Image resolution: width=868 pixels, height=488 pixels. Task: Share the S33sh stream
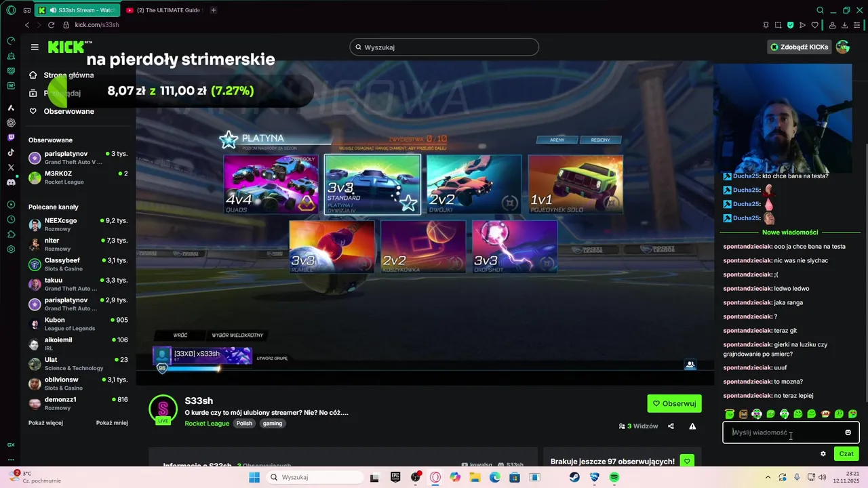coord(671,426)
